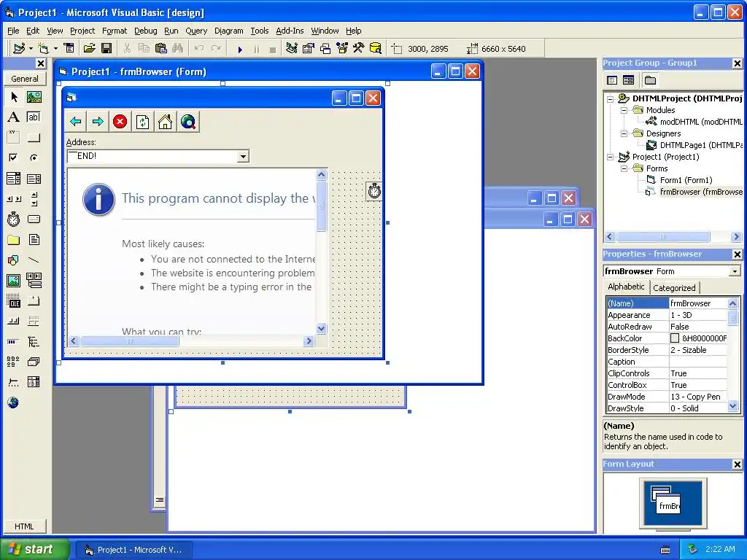
Task: Open the Add Form dropdown arrow
Action: pos(55,49)
